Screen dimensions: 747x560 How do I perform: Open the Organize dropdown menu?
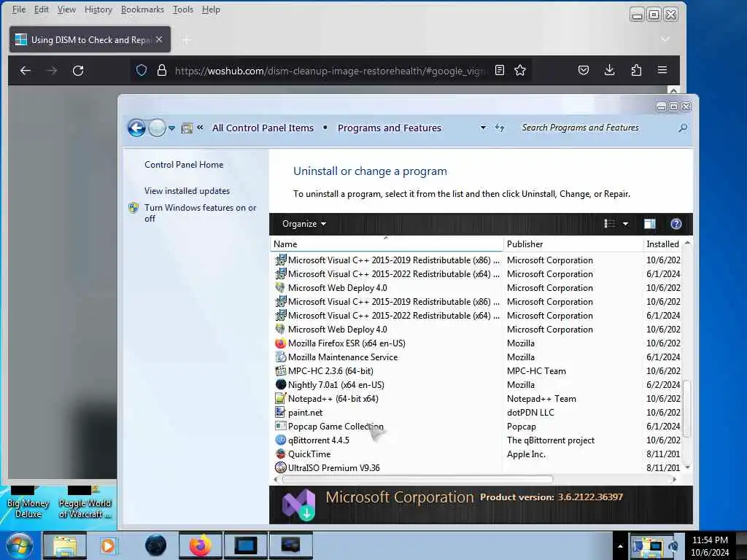pos(304,224)
